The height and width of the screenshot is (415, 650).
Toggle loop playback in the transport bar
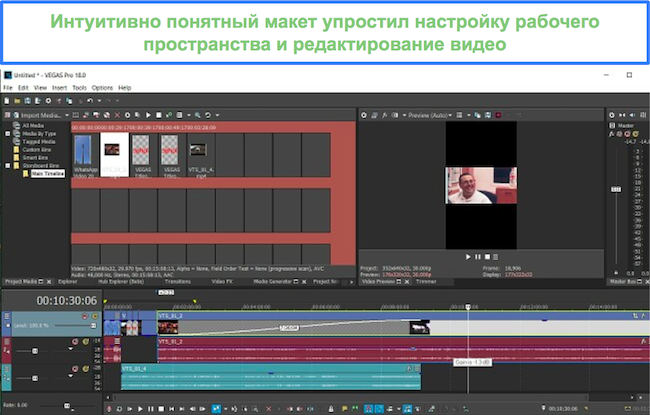tap(119, 409)
